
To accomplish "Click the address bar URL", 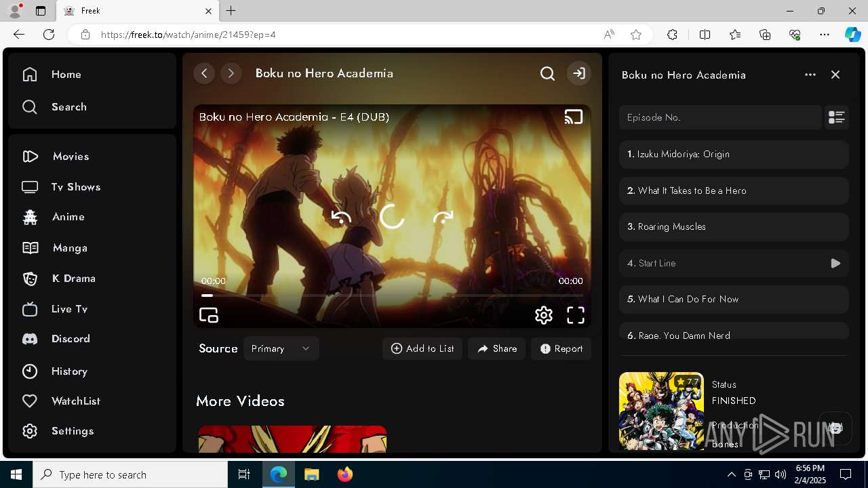I will 189,35.
